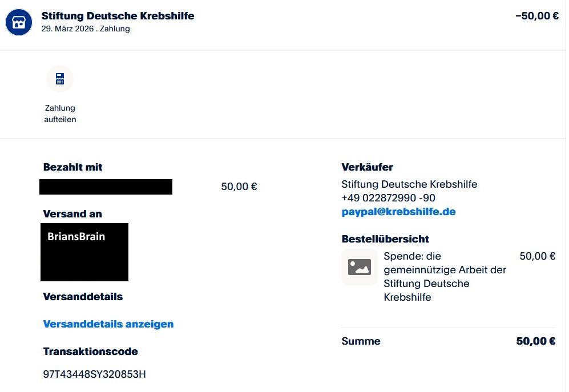
Task: Click the −50,00 € amount in header
Action: click(536, 16)
